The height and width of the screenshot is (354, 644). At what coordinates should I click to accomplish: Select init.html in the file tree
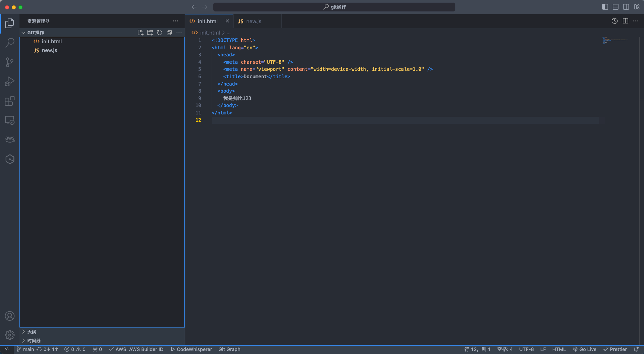[x=102, y=42]
